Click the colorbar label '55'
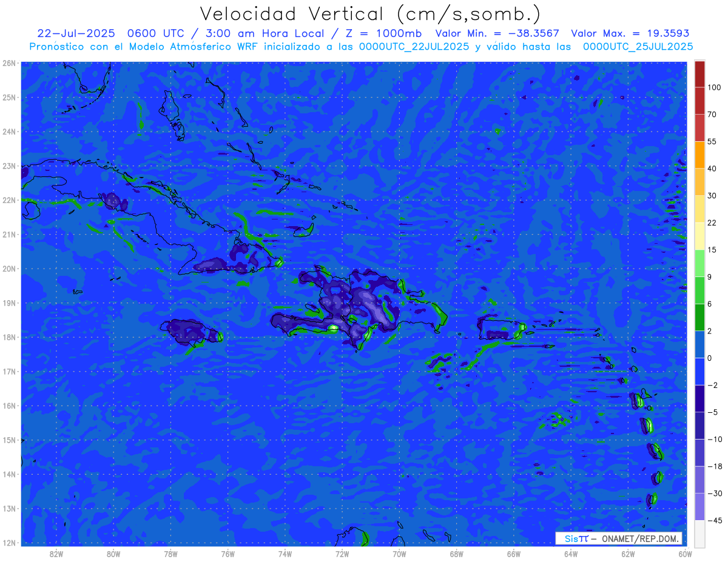Screen dimensions: 728x562 point(712,141)
